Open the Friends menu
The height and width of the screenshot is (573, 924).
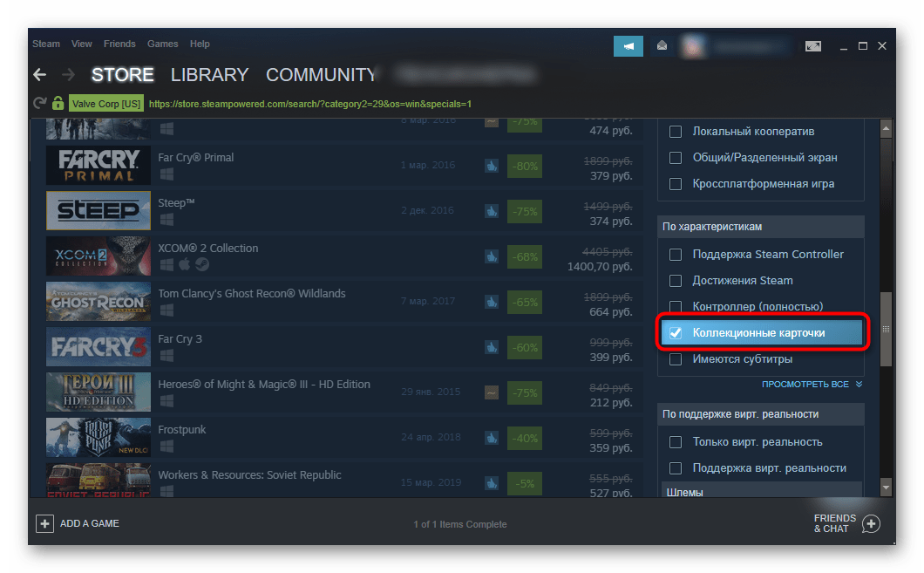[119, 44]
